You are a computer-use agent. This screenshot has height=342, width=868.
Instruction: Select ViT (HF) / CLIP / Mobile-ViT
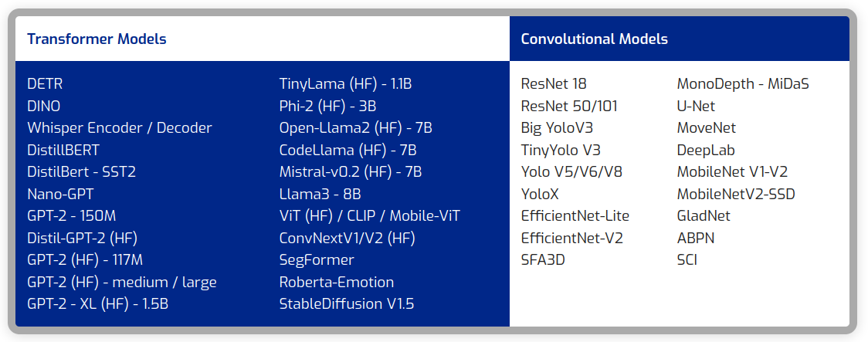coord(370,216)
